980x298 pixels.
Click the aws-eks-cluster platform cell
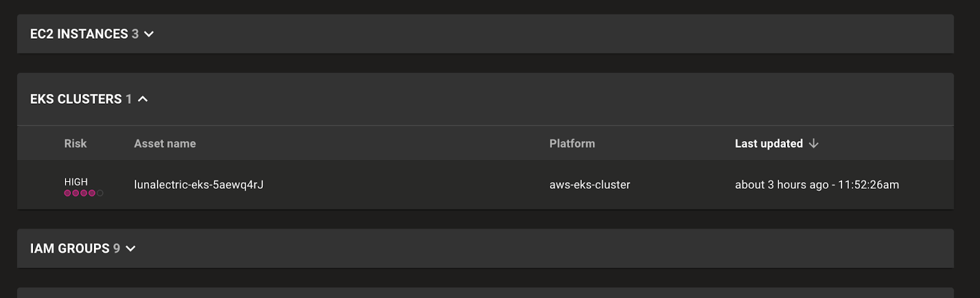click(x=589, y=185)
